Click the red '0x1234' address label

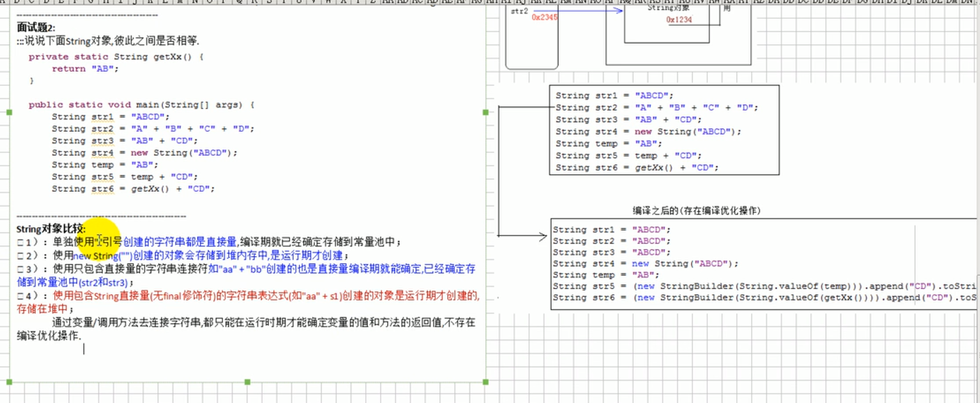tap(679, 20)
